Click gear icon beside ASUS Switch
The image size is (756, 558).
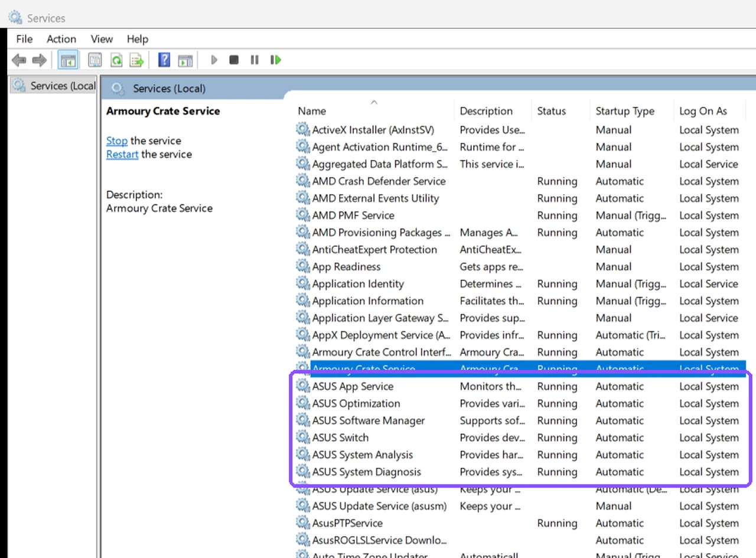point(303,438)
